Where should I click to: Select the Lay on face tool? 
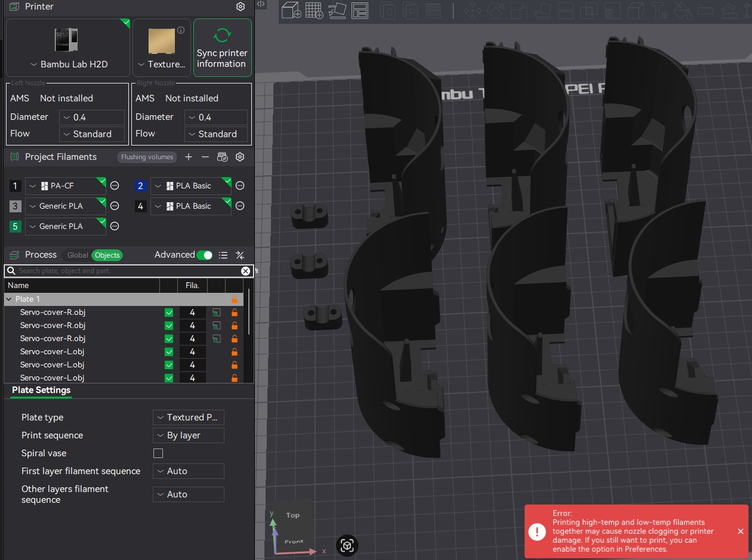click(541, 10)
